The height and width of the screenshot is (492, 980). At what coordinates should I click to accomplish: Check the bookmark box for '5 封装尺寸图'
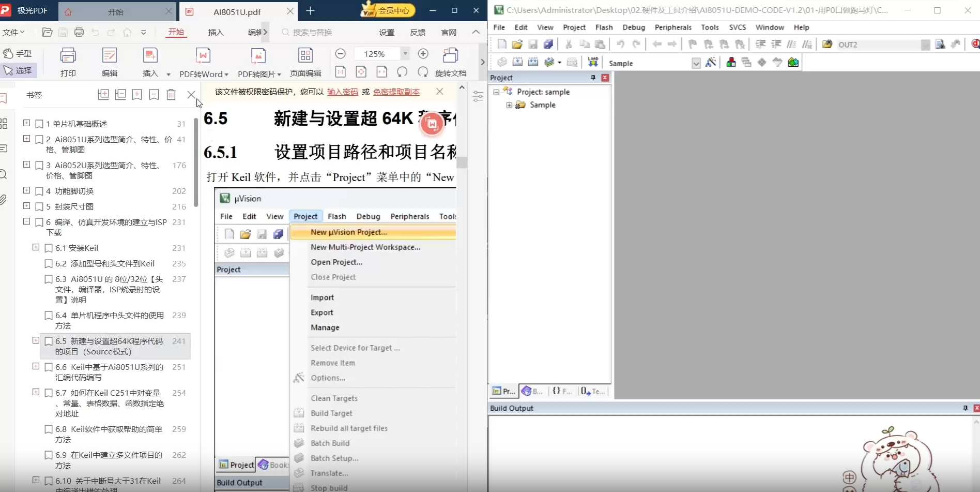click(x=39, y=207)
